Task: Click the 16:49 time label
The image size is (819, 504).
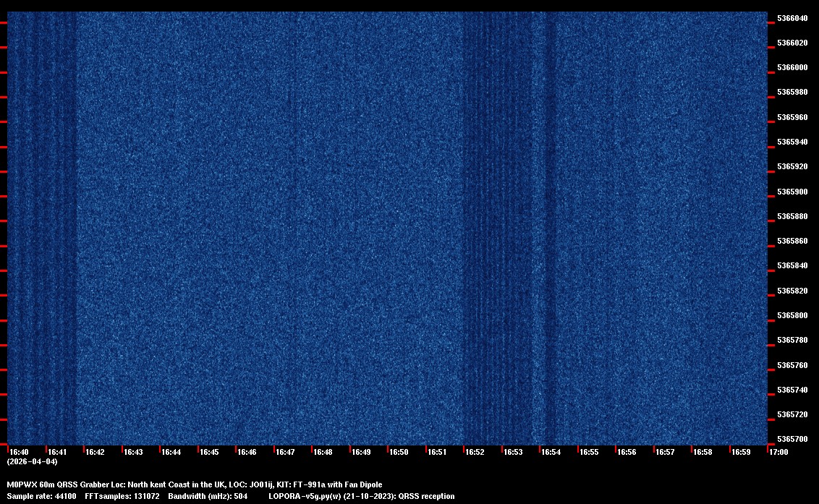Action: pyautogui.click(x=362, y=452)
